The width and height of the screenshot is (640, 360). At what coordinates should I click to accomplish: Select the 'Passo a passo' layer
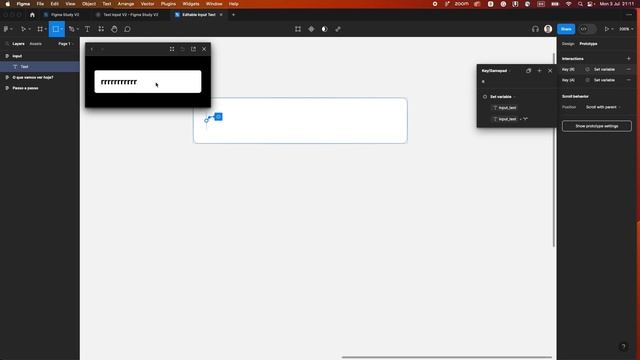pyautogui.click(x=40, y=88)
